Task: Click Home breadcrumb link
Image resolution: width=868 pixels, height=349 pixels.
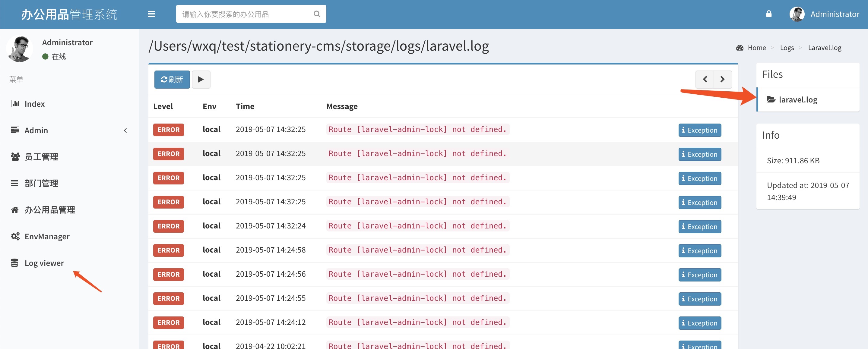Action: pyautogui.click(x=756, y=48)
